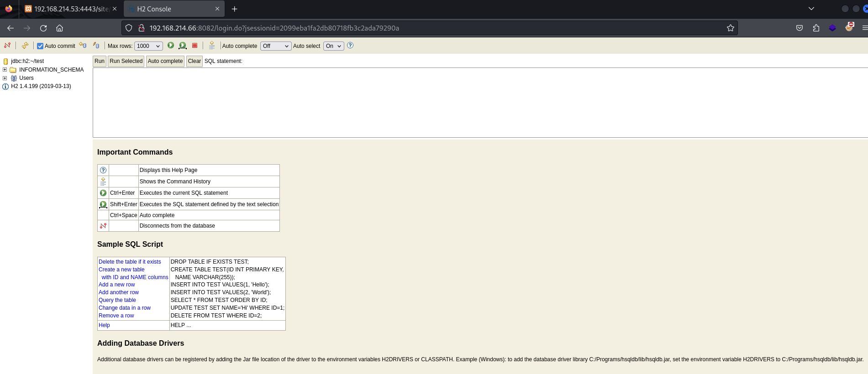This screenshot has height=374, width=868.
Task: Open the Auto complete Off dropdown
Action: click(x=275, y=46)
